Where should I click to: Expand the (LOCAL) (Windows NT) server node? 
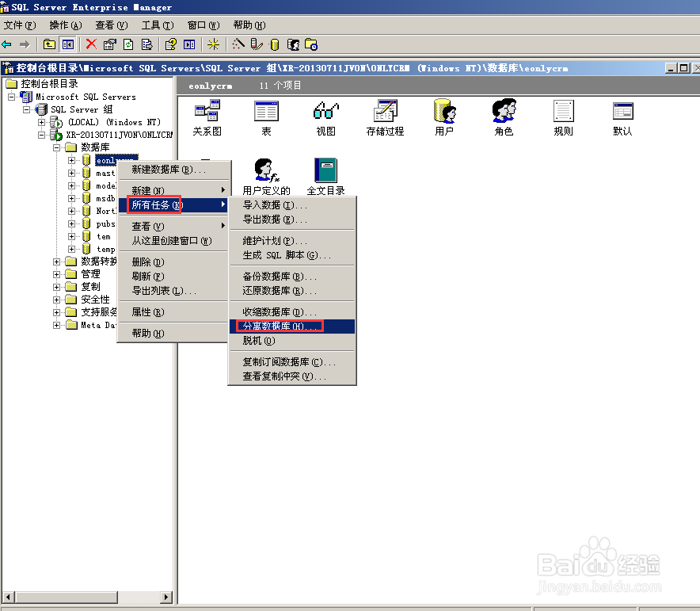(41, 122)
